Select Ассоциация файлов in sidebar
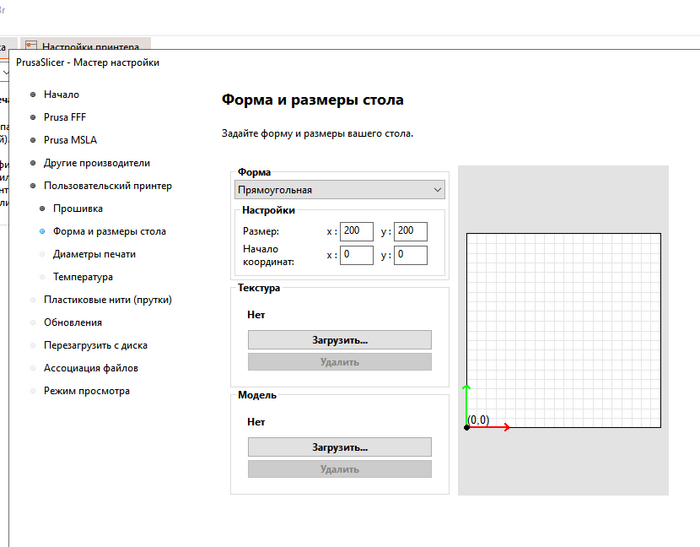This screenshot has width=700, height=547. point(90,368)
